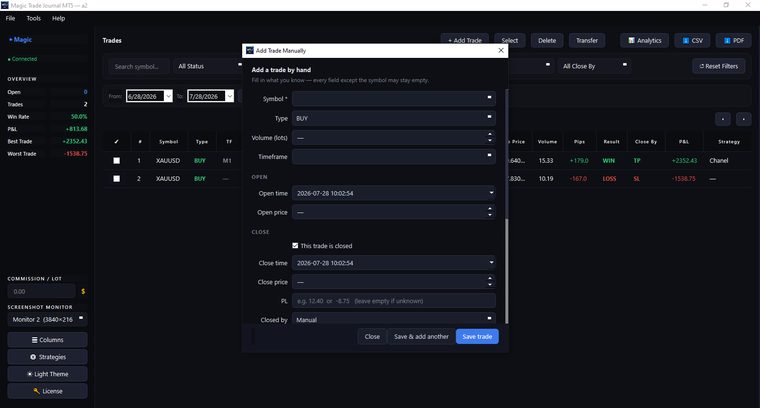The height and width of the screenshot is (408, 760).
Task: Click the Connected status indicator
Action: coord(22,59)
